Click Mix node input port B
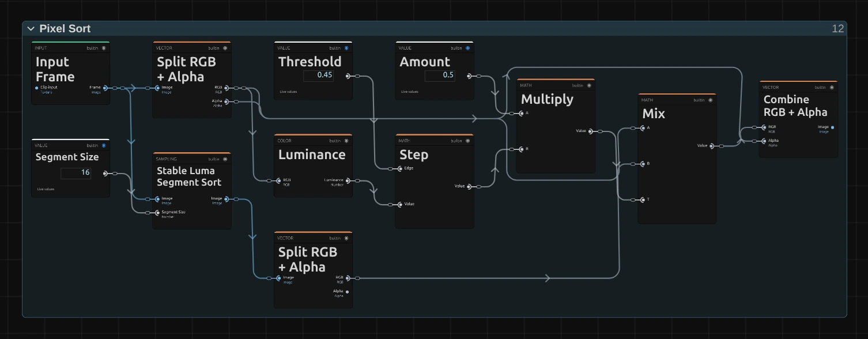Viewport: 868px width, 339px height. pyautogui.click(x=643, y=164)
